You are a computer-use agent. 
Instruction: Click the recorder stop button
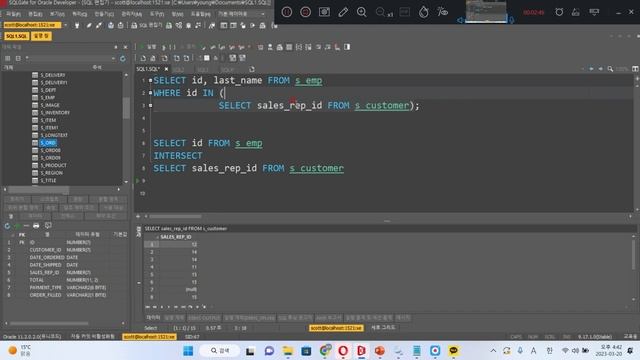point(305,12)
